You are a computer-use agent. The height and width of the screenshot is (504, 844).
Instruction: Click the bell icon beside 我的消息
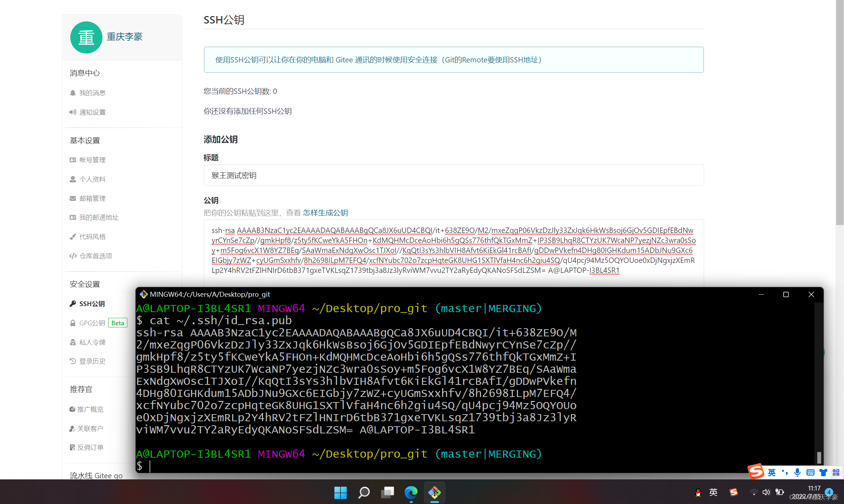click(73, 93)
